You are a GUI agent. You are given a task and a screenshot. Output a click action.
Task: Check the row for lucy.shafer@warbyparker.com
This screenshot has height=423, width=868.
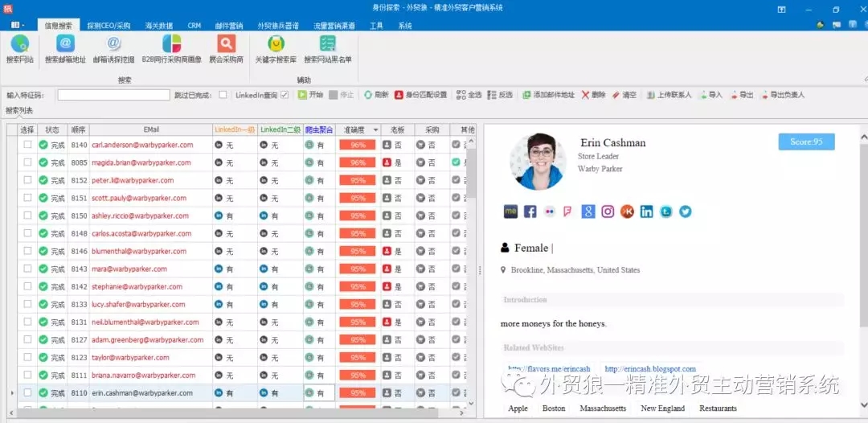(27, 304)
